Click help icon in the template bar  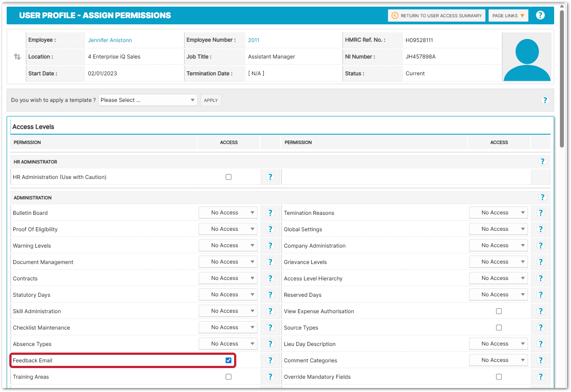(x=545, y=100)
